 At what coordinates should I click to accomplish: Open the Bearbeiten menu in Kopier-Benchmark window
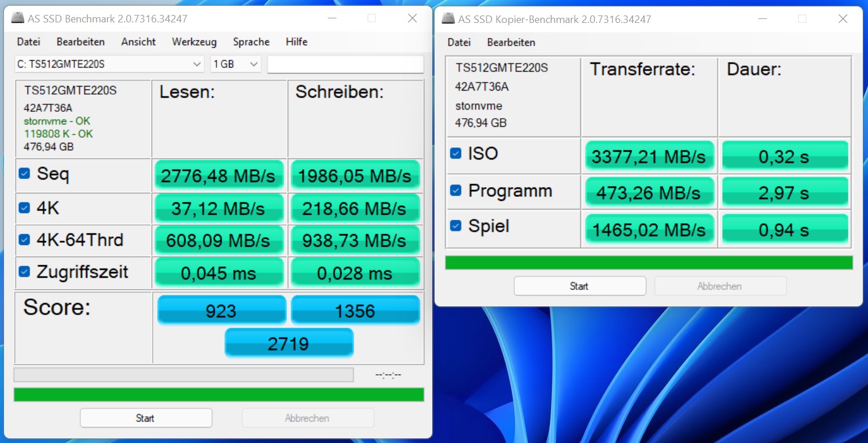point(511,42)
